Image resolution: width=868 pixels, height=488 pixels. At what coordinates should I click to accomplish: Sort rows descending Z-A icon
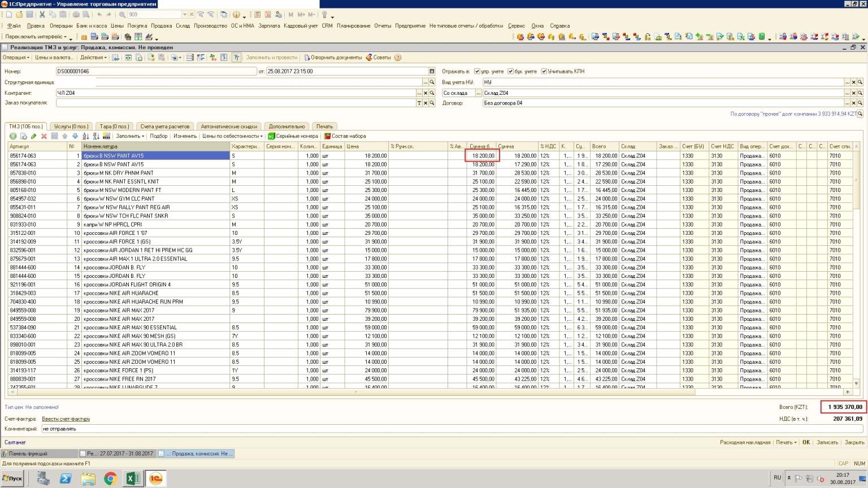click(x=96, y=136)
